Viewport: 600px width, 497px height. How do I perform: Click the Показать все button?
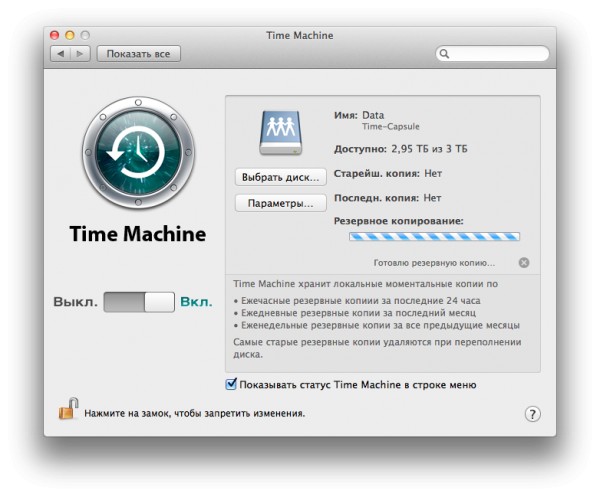tap(139, 54)
